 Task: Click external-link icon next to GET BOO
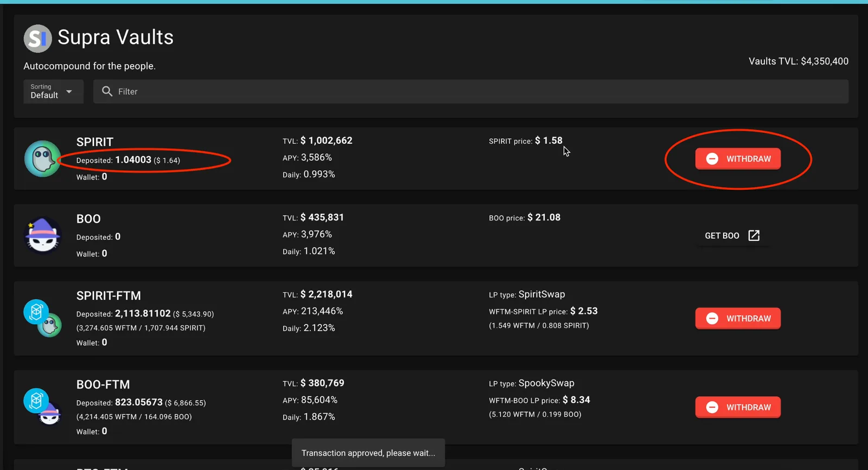click(x=754, y=235)
